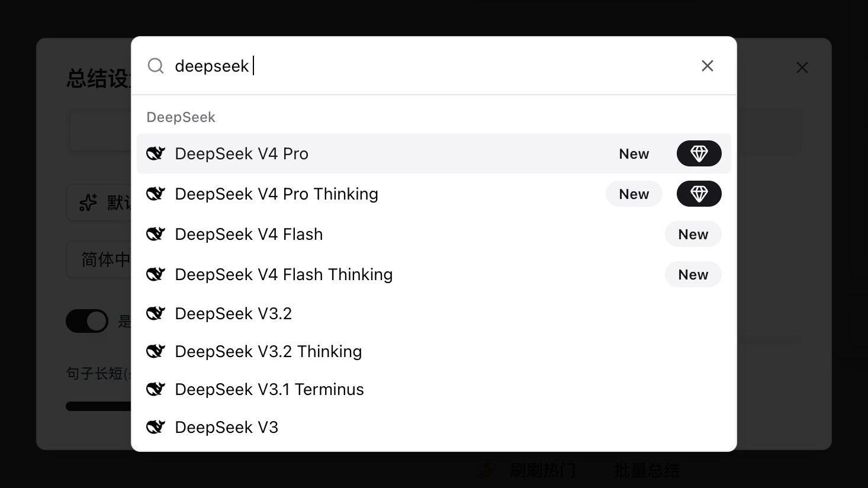Screen dimensions: 868x488
Task: Click the whale icon beside DeepSeek V3
Action: [156, 427]
